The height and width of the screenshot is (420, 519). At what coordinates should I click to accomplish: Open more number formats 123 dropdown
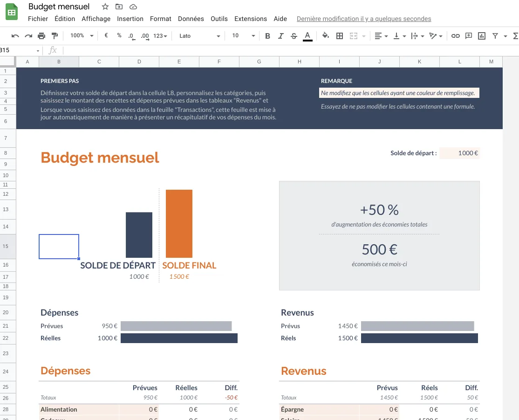click(x=160, y=36)
